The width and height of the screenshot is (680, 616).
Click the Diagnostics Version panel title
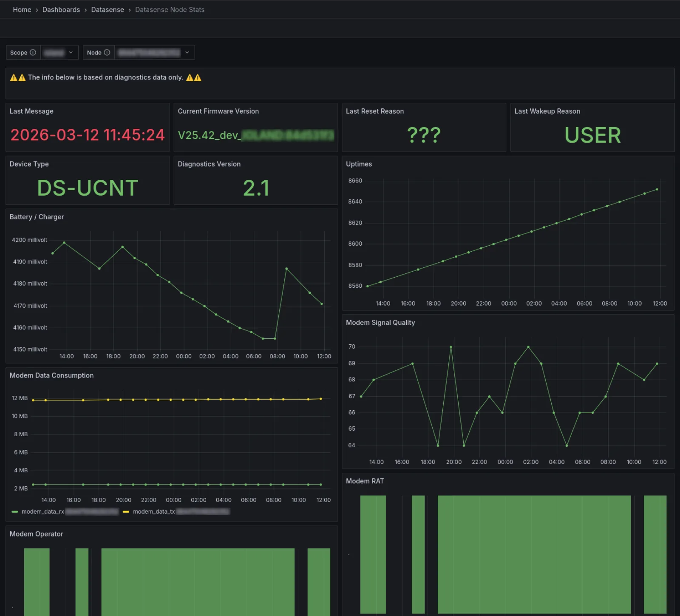tap(209, 164)
